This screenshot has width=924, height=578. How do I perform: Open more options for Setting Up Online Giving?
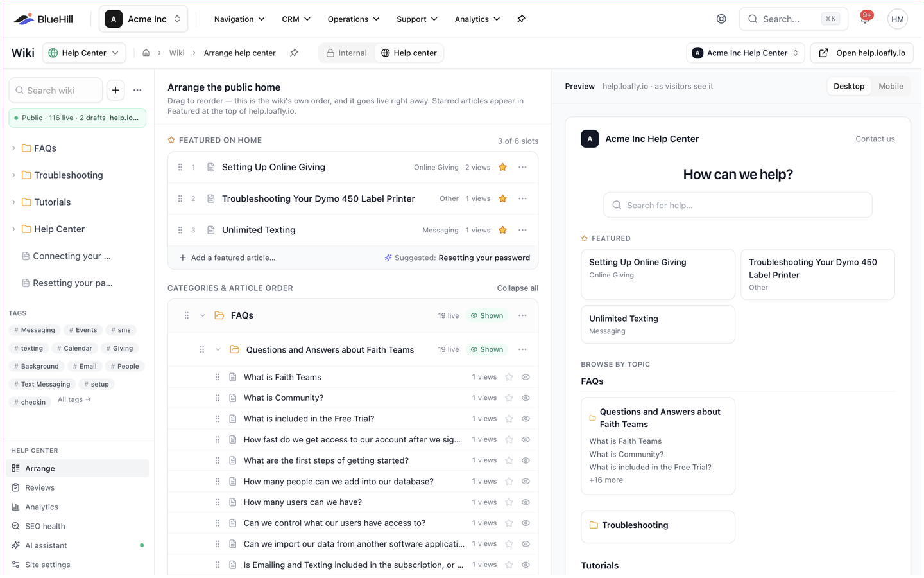[523, 168]
